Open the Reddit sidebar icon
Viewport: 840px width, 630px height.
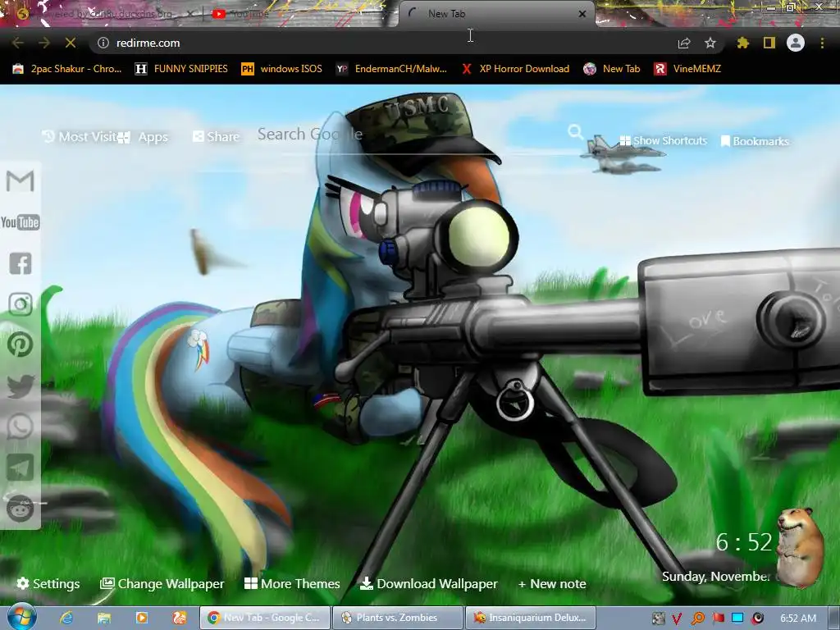[21, 509]
